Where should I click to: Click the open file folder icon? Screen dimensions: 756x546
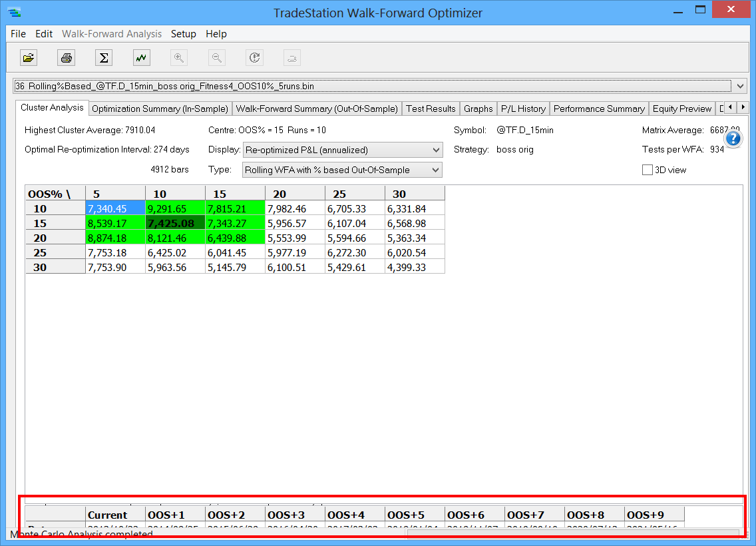click(29, 58)
